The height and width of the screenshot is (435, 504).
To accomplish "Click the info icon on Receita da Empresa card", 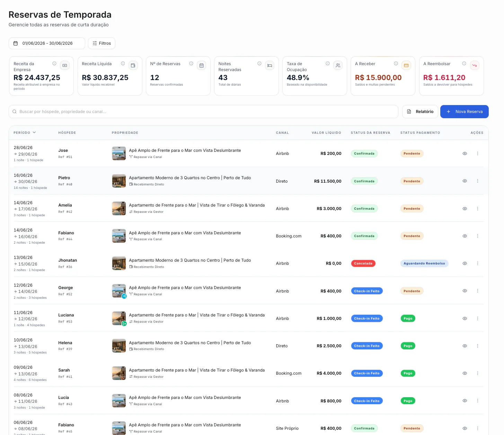I will coord(54,63).
